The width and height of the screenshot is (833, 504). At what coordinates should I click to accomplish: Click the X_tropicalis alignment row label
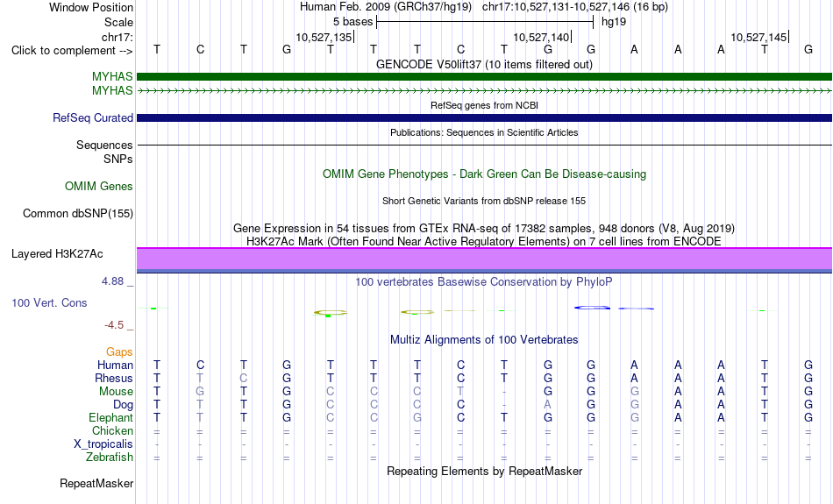click(x=103, y=444)
